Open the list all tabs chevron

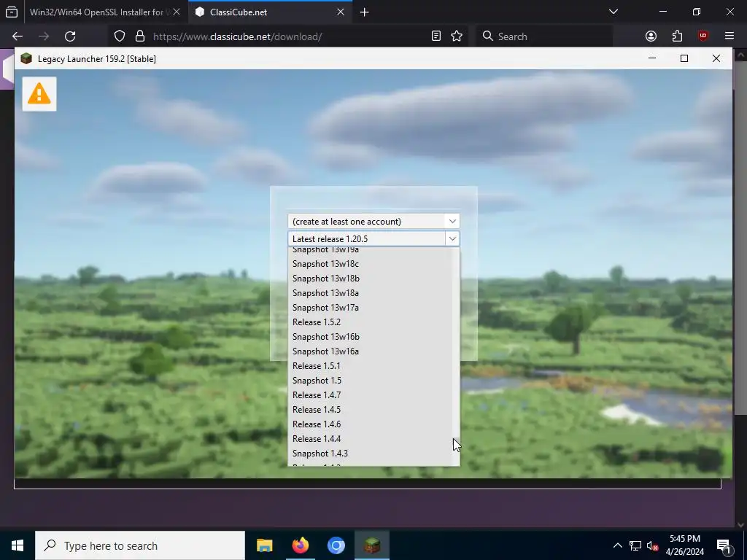click(614, 12)
